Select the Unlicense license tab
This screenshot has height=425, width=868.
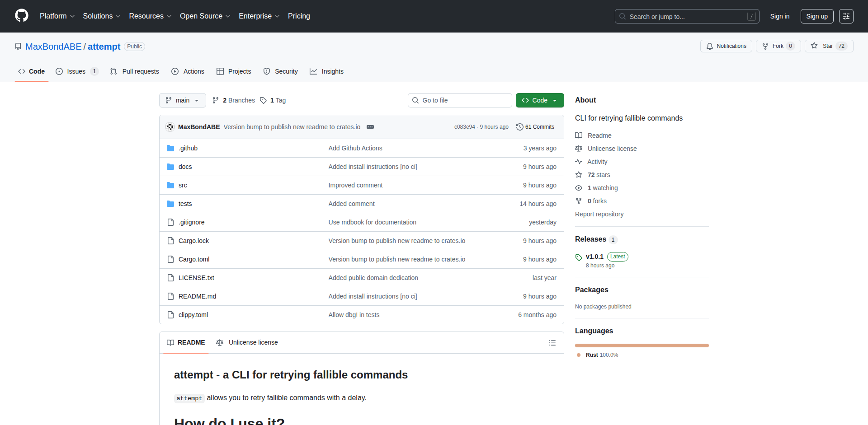247,342
